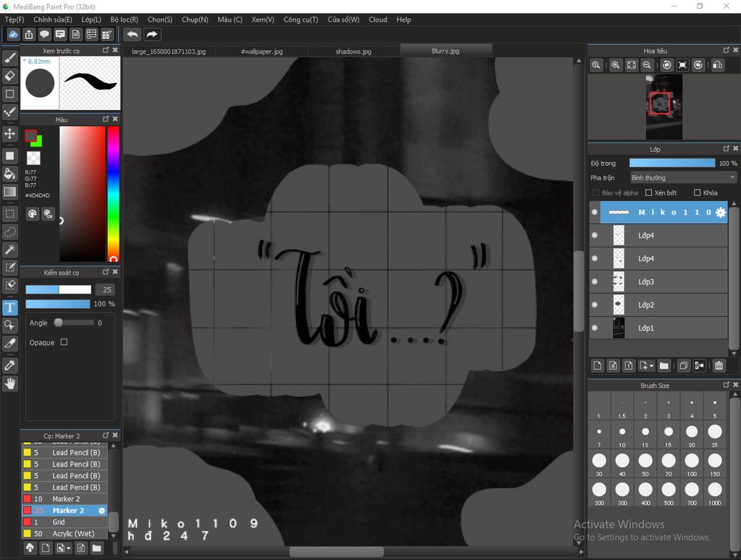Open the Tệp(F) menu
The image size is (741, 560).
14,20
